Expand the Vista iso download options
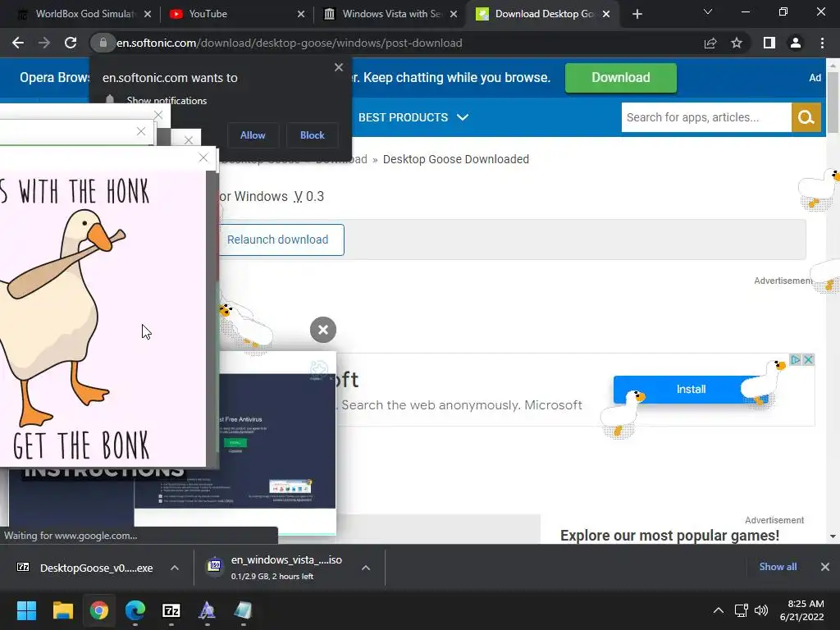The height and width of the screenshot is (630, 840). (366, 568)
